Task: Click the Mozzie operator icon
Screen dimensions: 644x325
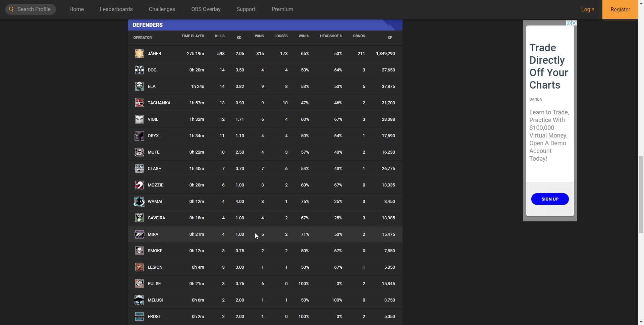Action: (139, 185)
